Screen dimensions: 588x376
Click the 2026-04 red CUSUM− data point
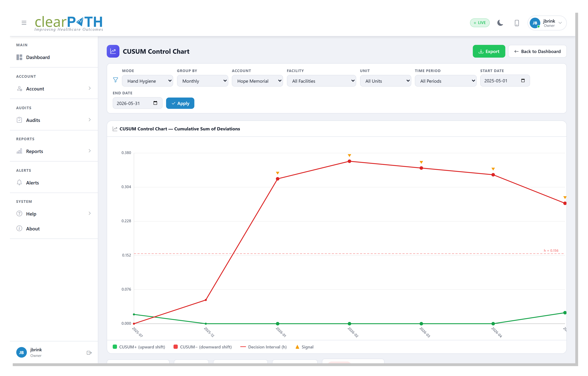pyautogui.click(x=493, y=175)
